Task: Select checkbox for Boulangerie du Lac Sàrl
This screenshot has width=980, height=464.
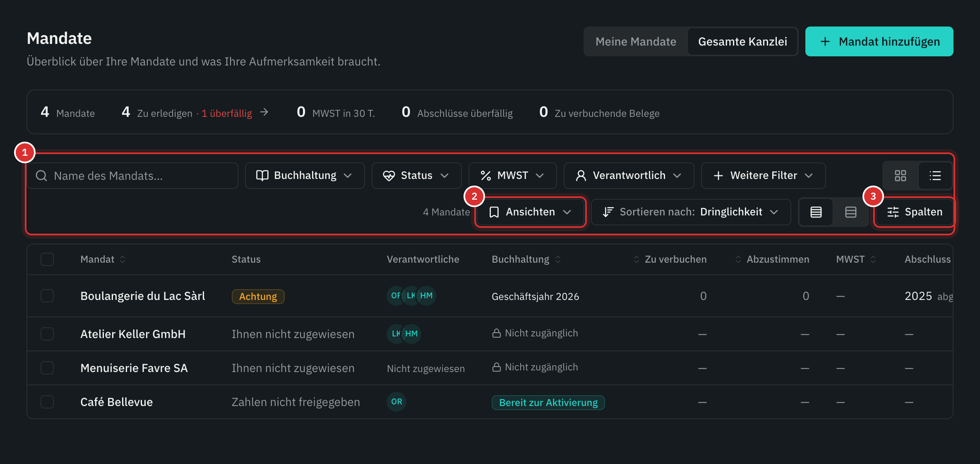Action: 47,296
